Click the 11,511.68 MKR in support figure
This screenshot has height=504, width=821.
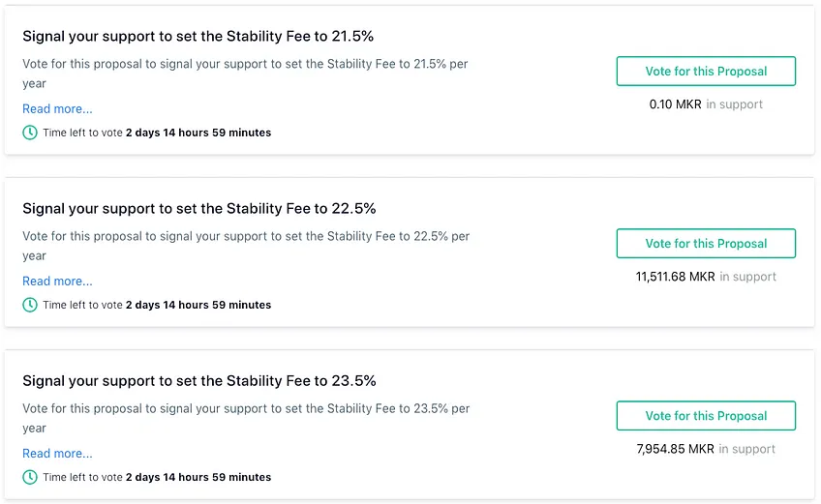[706, 277]
